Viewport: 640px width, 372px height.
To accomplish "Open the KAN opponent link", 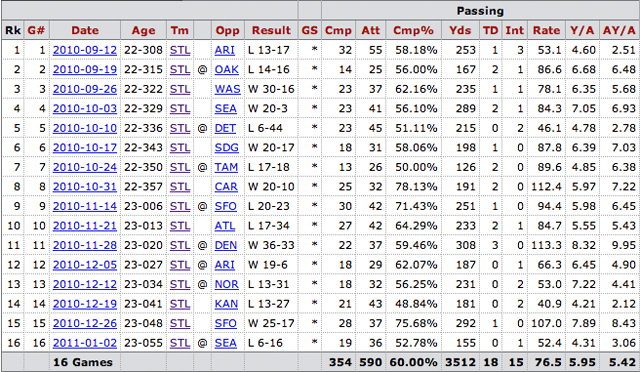I will (x=226, y=304).
